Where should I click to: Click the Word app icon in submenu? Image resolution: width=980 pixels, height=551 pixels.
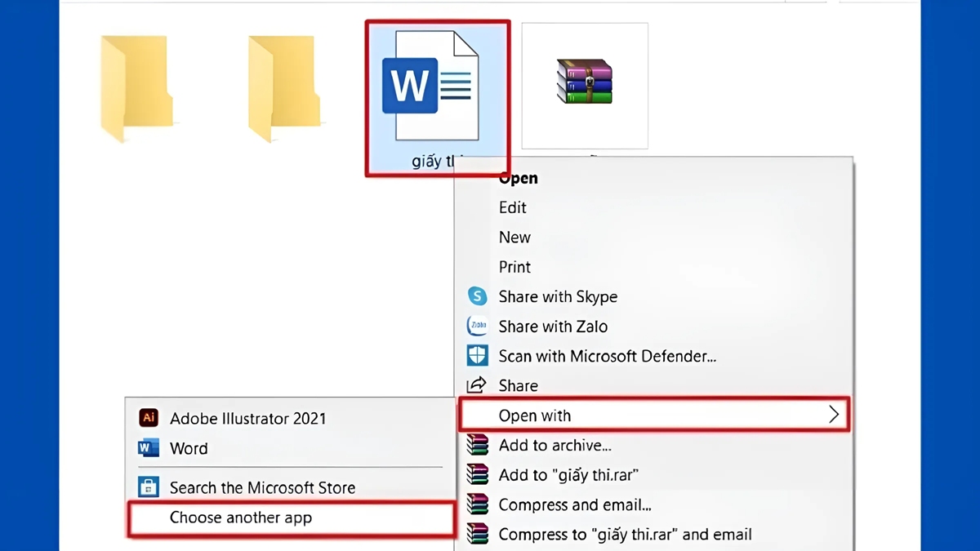coord(148,449)
